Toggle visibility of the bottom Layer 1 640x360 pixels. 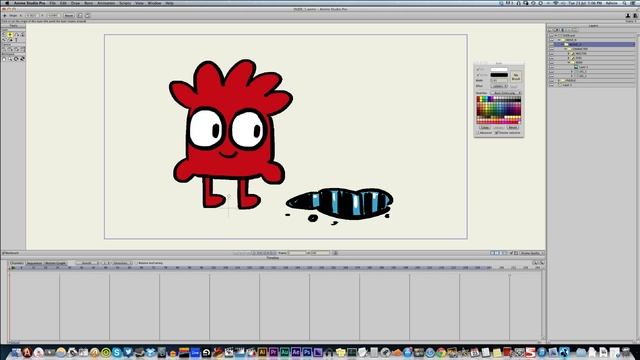(551, 85)
